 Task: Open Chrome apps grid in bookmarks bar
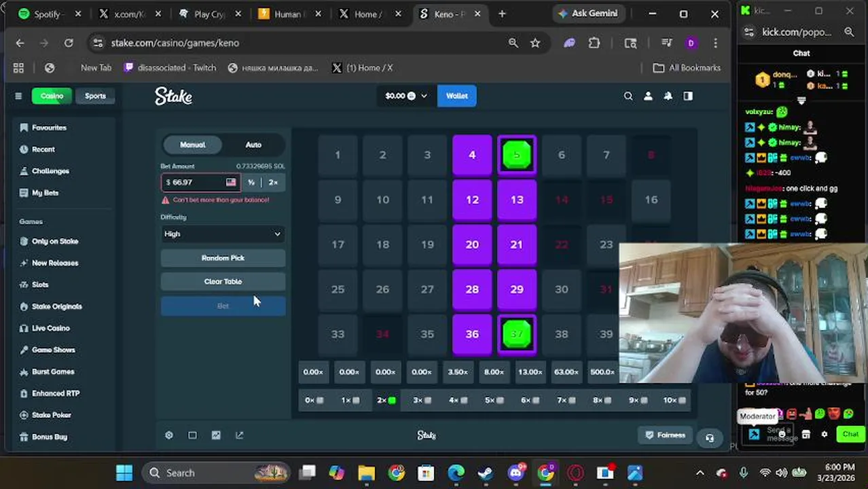click(18, 68)
